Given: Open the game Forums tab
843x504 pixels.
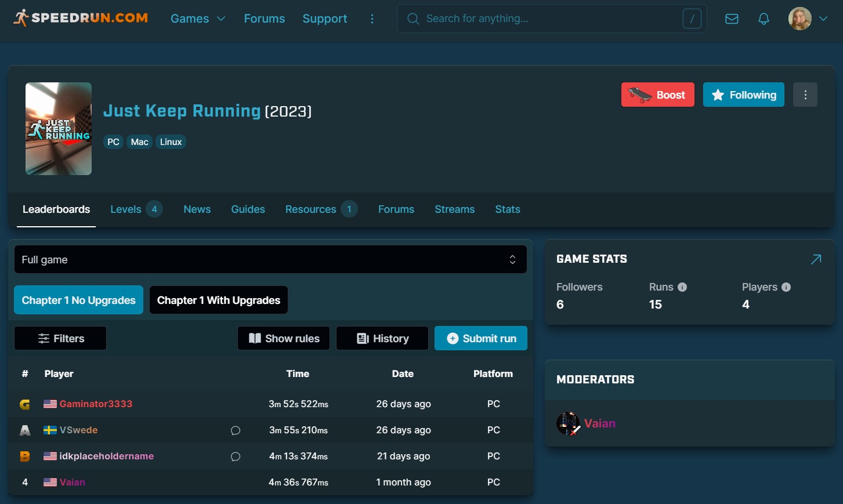Looking at the screenshot, I should pyautogui.click(x=396, y=209).
